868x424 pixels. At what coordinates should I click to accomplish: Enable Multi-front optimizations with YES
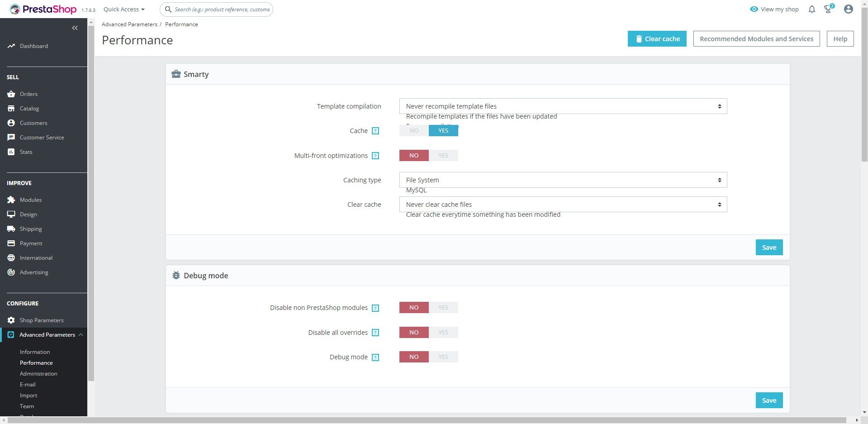coord(443,156)
